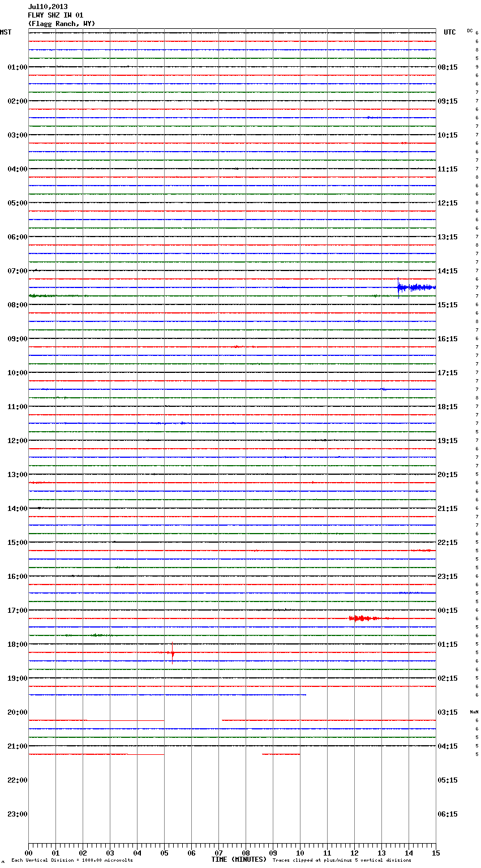The height and width of the screenshot is (868, 481).
Task: Click the "MST" timezone header
Action: click(6, 32)
